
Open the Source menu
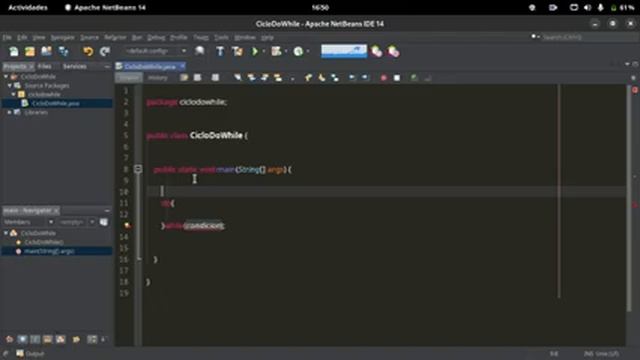(89, 37)
